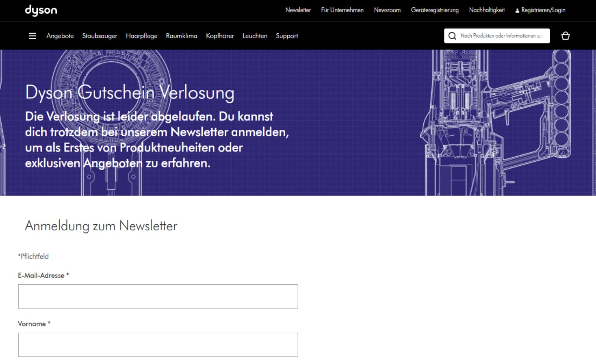Viewport: 596px width, 364px height.
Task: Click the search magnifier icon
Action: 452,36
